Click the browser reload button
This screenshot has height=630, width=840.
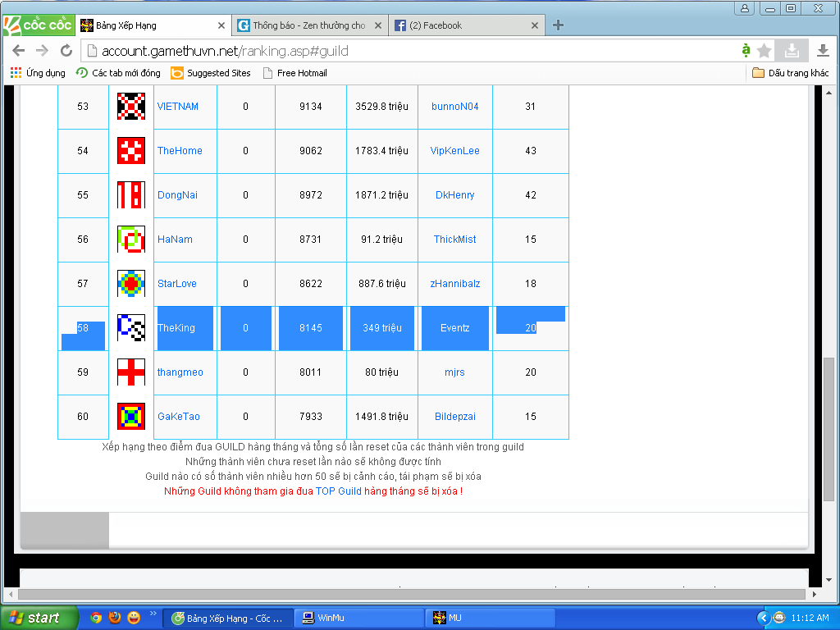(x=66, y=51)
